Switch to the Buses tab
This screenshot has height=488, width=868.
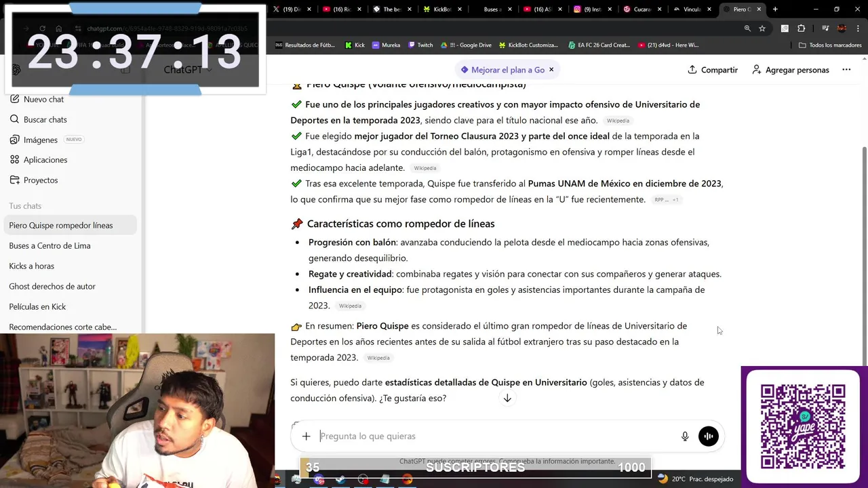pos(492,9)
